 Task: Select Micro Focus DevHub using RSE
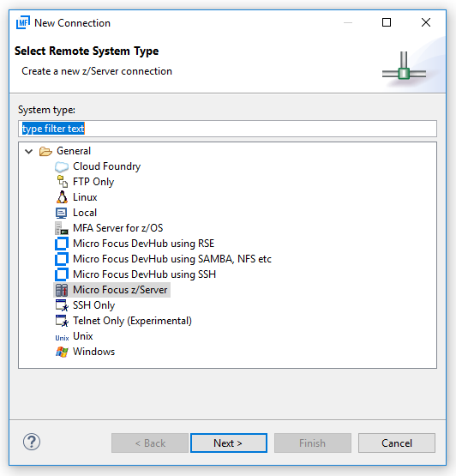click(143, 244)
